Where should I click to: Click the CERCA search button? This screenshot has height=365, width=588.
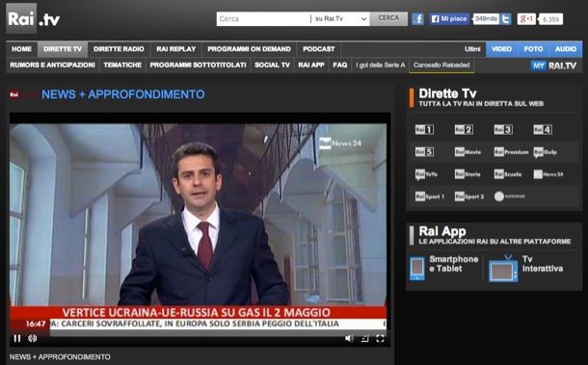pos(388,18)
